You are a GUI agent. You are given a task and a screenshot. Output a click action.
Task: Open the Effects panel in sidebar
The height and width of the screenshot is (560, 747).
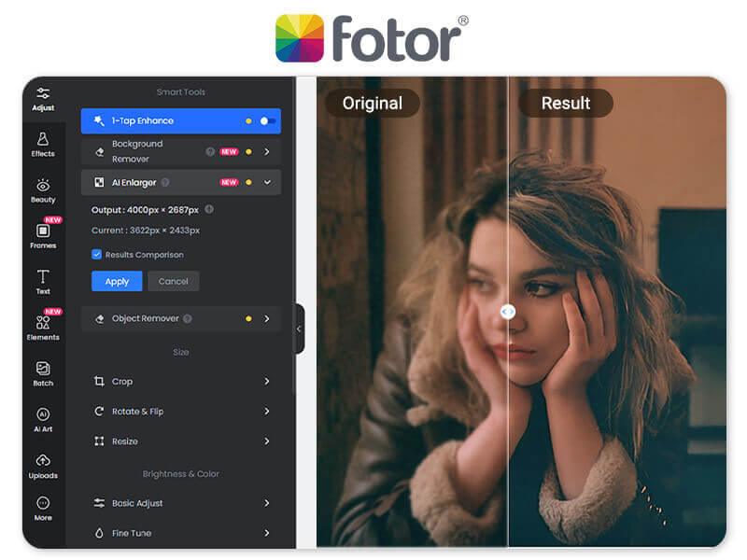pyautogui.click(x=43, y=144)
